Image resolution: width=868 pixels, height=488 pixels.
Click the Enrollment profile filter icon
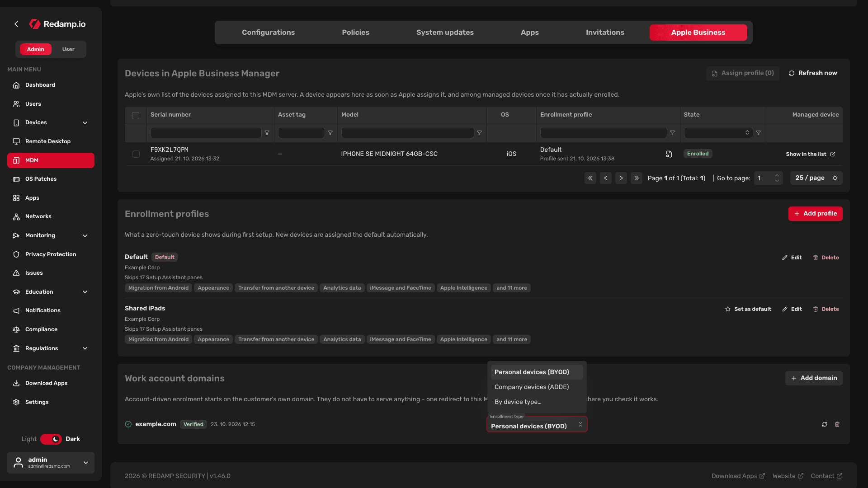673,133
